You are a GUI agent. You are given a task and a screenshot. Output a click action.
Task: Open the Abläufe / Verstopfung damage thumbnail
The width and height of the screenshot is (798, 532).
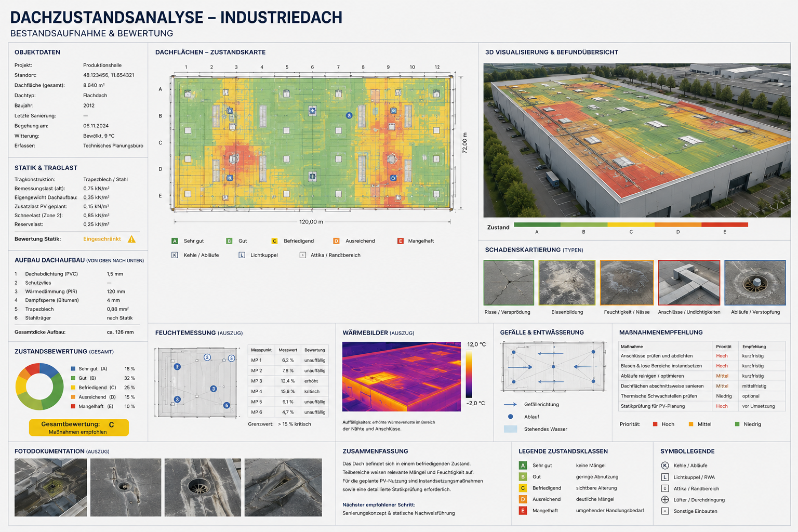click(x=755, y=283)
